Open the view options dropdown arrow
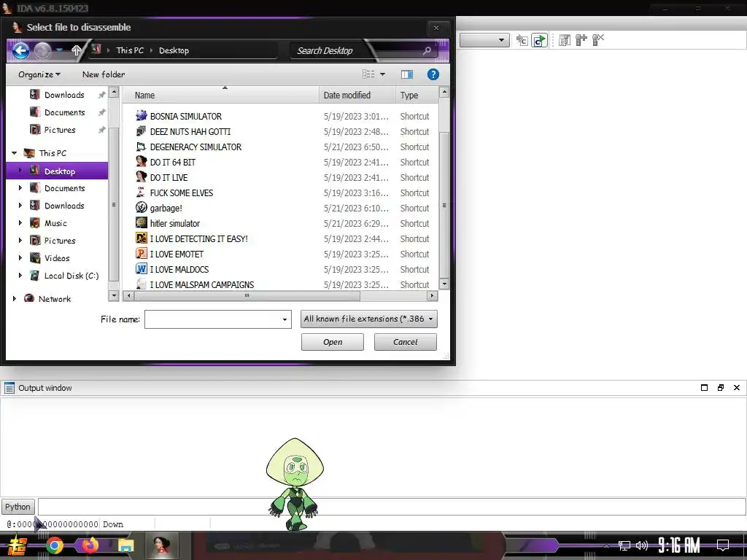This screenshot has height=560, width=747. [382, 74]
